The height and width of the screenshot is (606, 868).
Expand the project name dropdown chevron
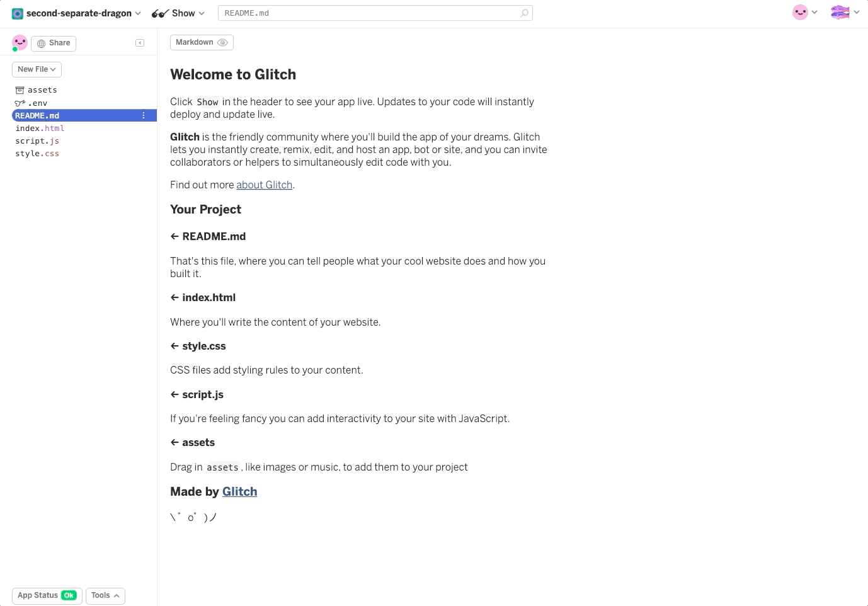[x=138, y=13]
